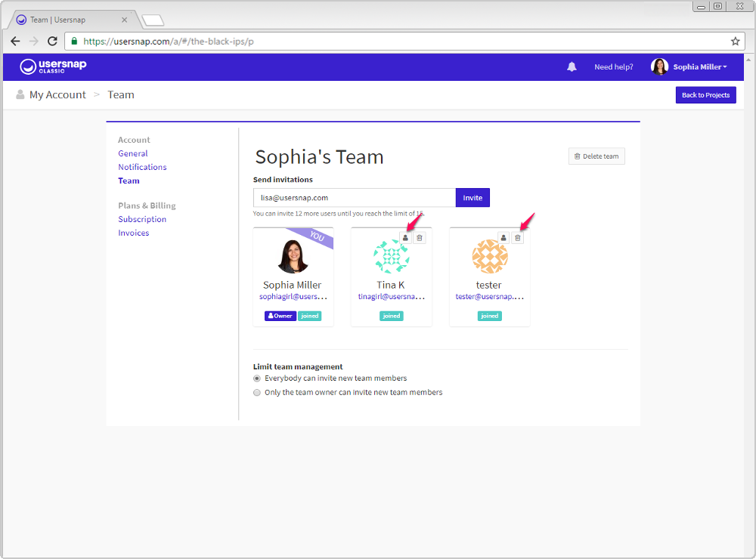
Task: Open a new browser tab
Action: pos(153,20)
